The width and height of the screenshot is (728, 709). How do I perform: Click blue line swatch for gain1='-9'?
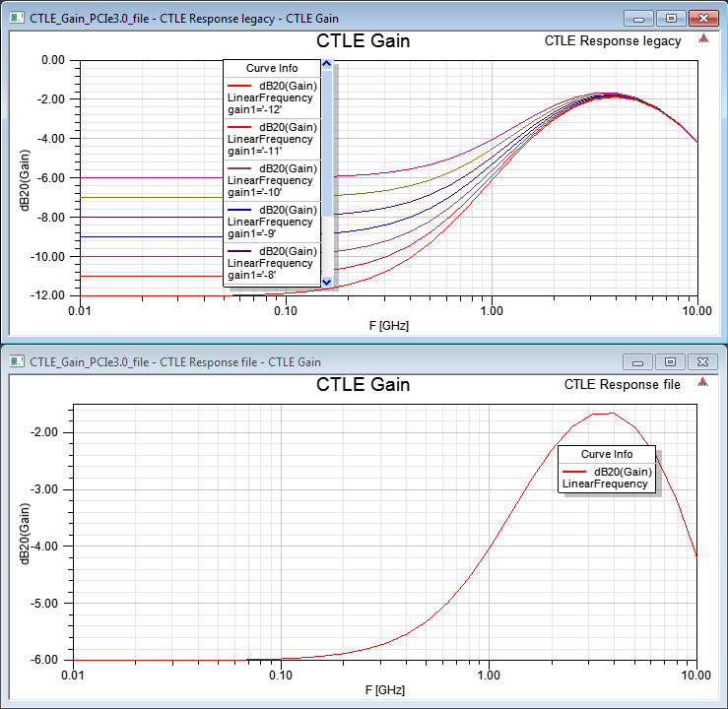[x=239, y=210]
